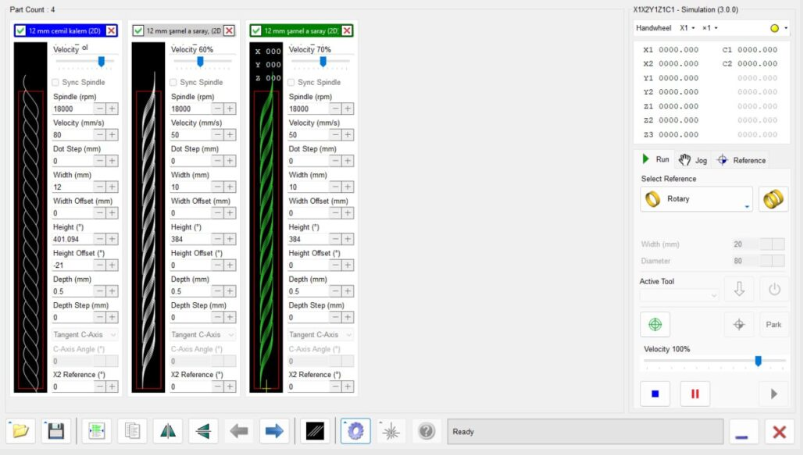
Task: Close the 12 mm cemil kalem part
Action: 111,31
